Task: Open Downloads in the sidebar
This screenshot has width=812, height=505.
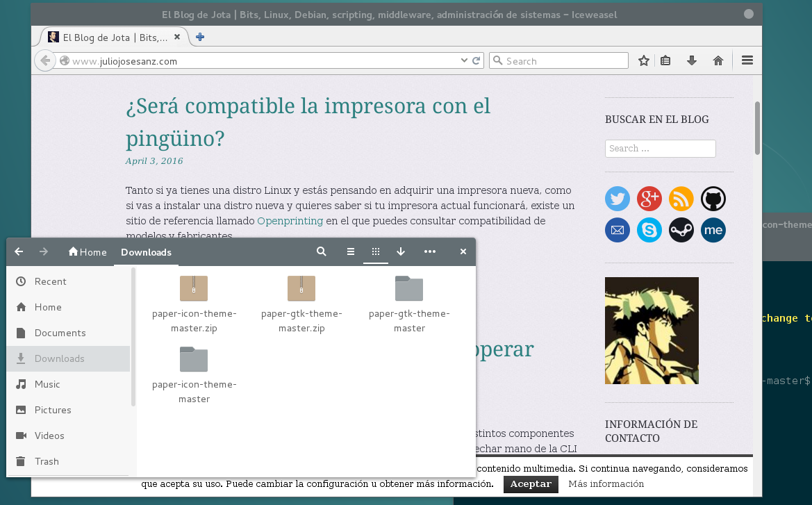Action: pyautogui.click(x=68, y=358)
